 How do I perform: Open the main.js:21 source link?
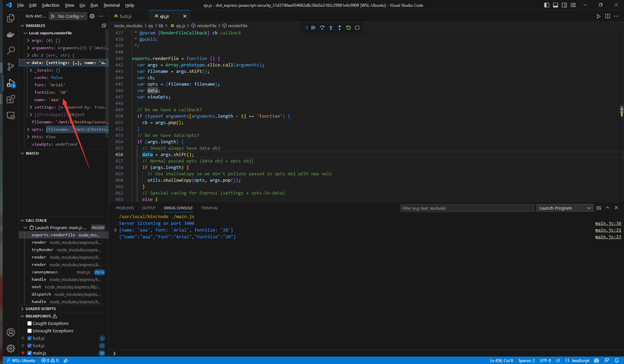point(608,230)
